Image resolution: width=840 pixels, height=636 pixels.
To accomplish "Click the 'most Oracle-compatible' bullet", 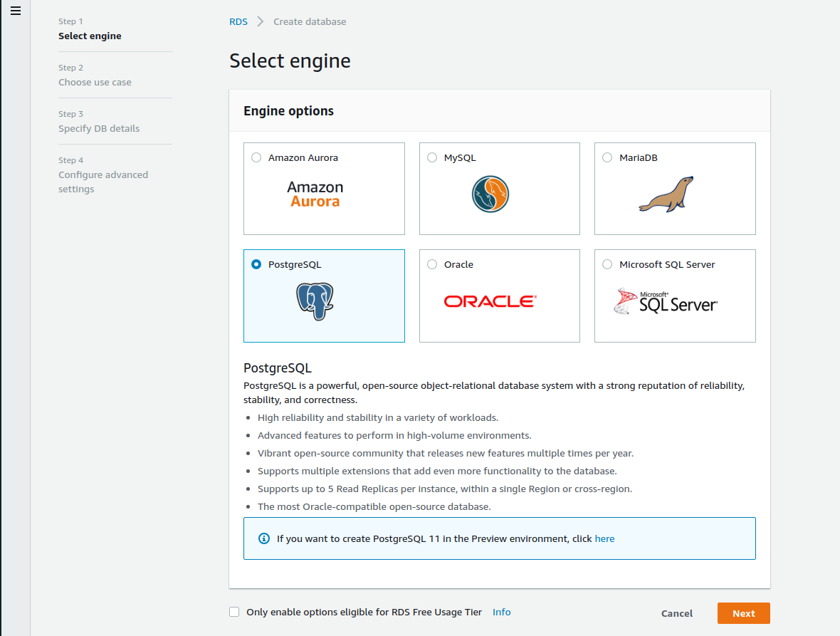I will 374,506.
